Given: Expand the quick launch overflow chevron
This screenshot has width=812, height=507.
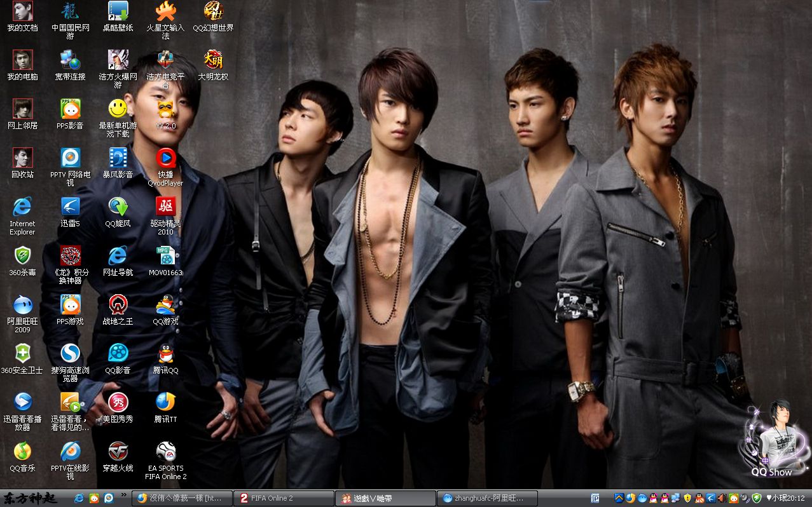Looking at the screenshot, I should pos(123,495).
